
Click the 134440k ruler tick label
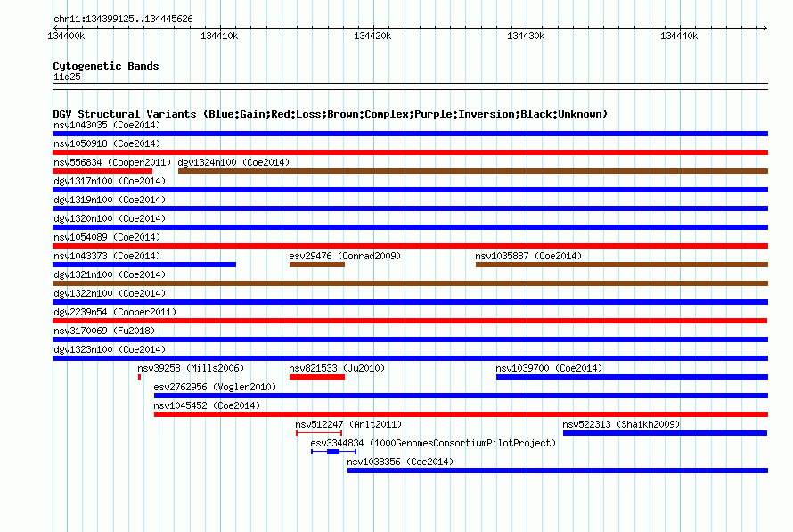point(679,36)
